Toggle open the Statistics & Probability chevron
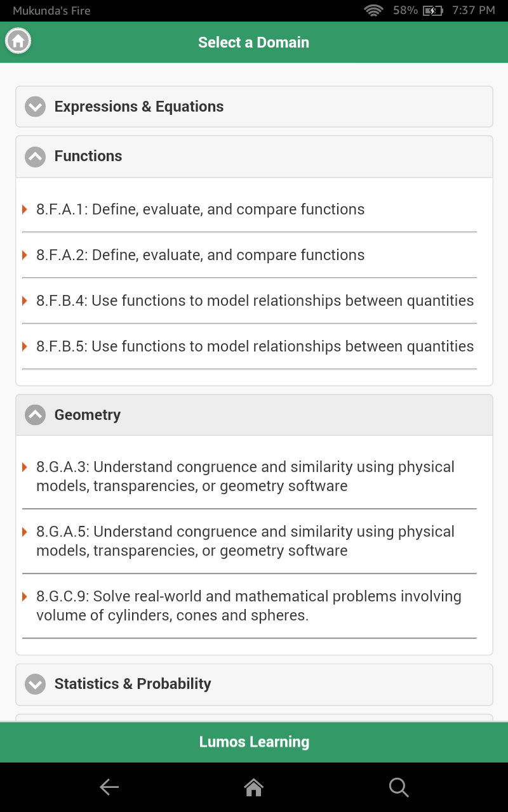This screenshot has height=812, width=508. pos(35,684)
